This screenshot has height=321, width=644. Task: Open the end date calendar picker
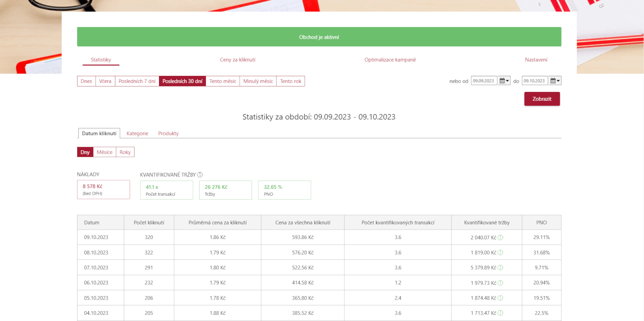click(555, 81)
